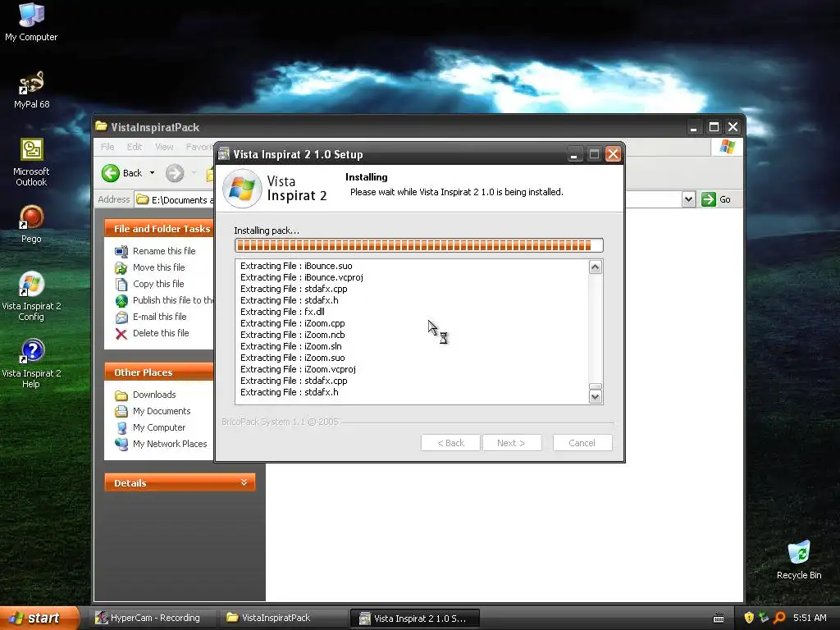Click the My Documents icon in Other Places
The image size is (840, 630).
pos(121,412)
